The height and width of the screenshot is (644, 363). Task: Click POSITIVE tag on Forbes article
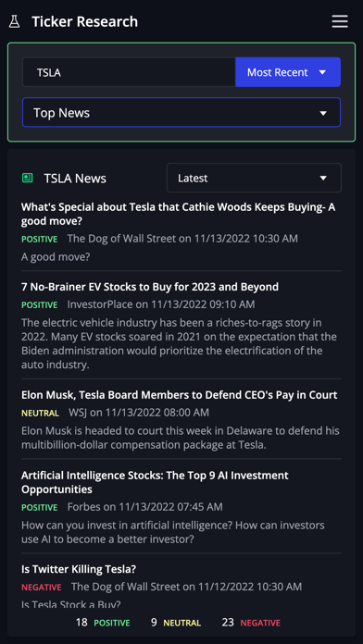pos(40,508)
